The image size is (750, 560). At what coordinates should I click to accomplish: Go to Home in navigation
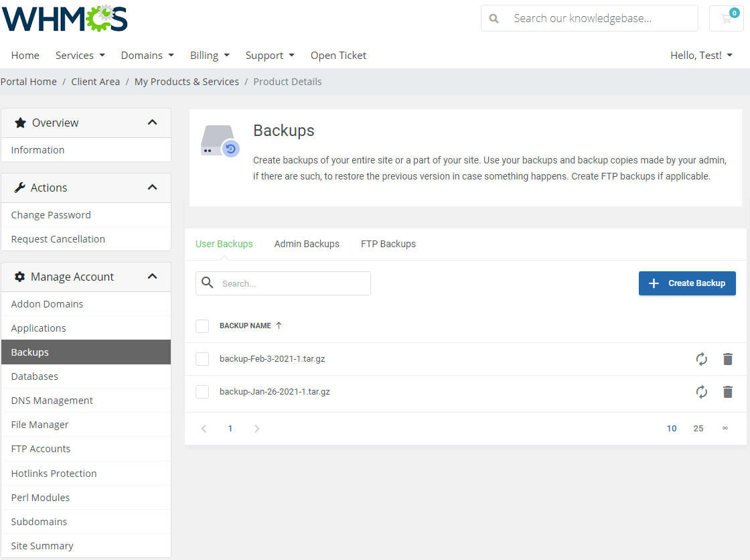coord(25,56)
